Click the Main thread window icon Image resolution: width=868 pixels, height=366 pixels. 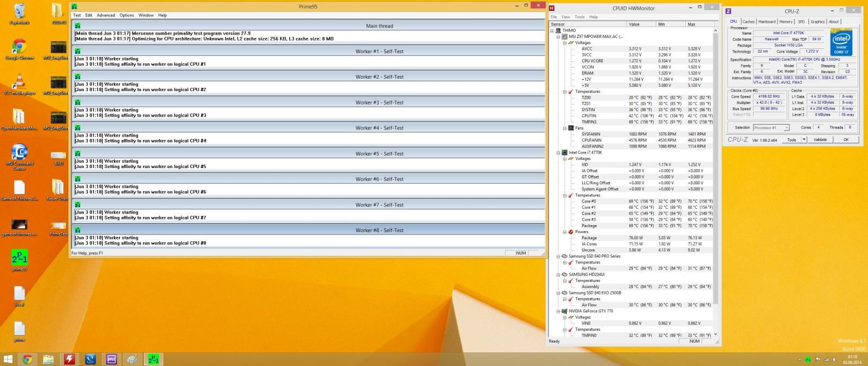coord(78,25)
